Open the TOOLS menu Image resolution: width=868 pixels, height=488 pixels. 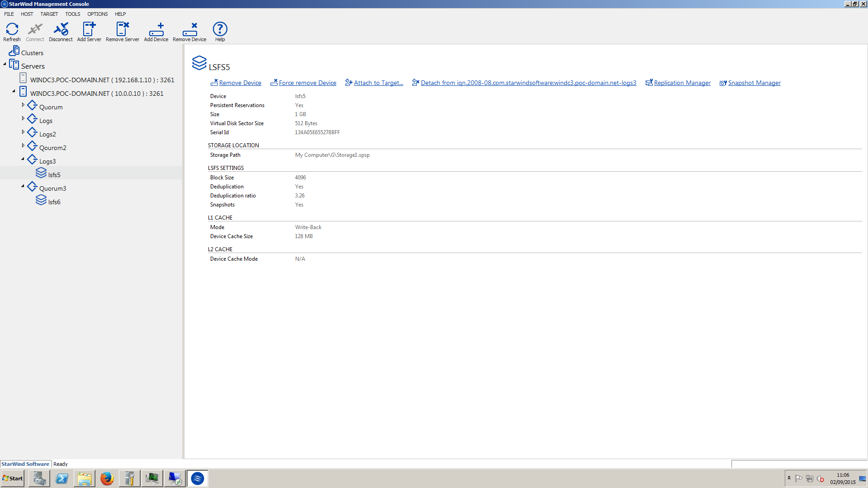[73, 14]
